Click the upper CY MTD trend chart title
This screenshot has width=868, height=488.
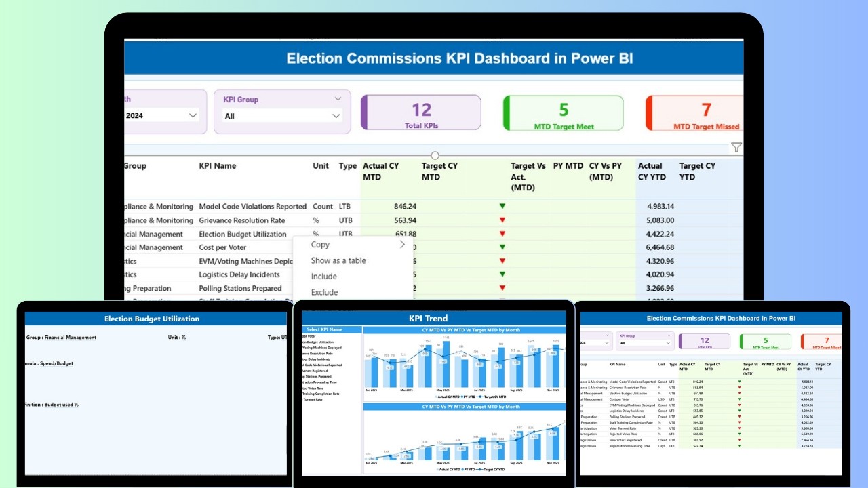[x=471, y=330]
